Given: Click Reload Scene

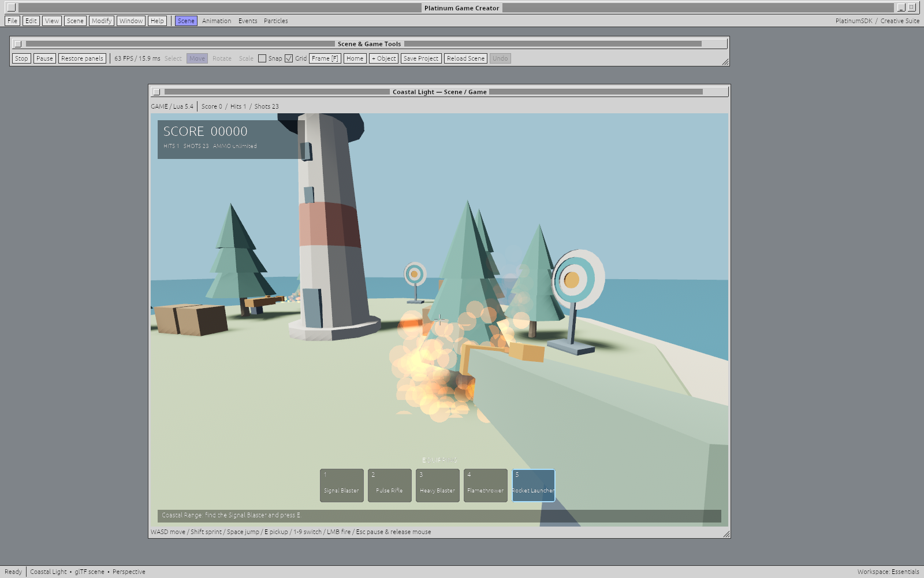Looking at the screenshot, I should click(x=465, y=58).
